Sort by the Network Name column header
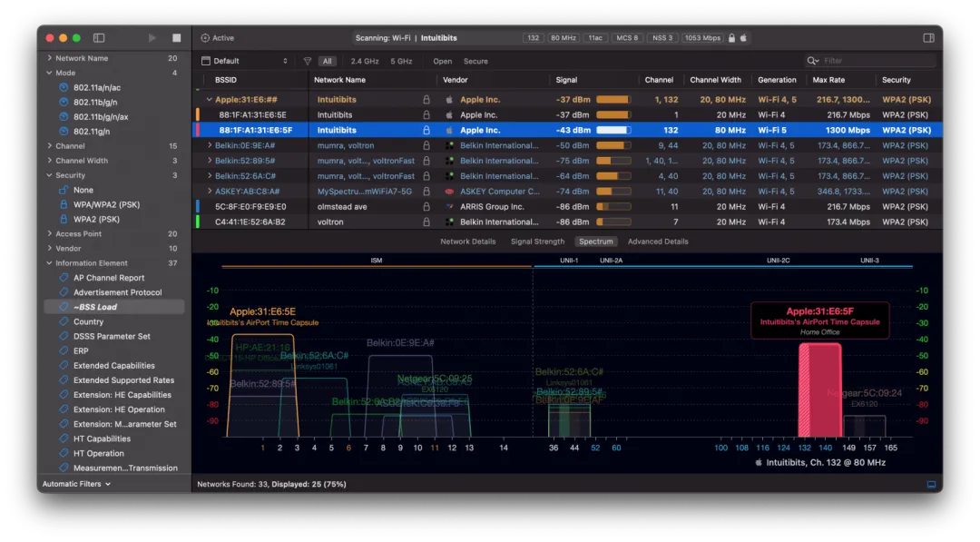The height and width of the screenshot is (542, 980). tap(339, 80)
